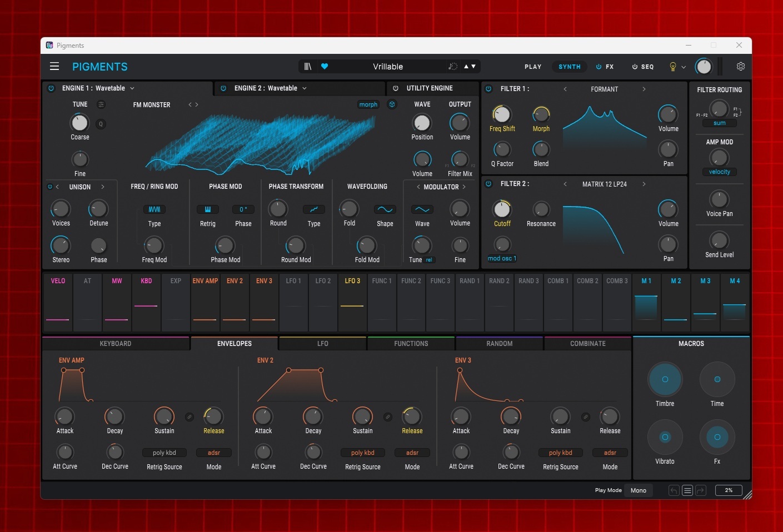
Task: Favorite the preset with the heart icon
Action: [x=325, y=67]
